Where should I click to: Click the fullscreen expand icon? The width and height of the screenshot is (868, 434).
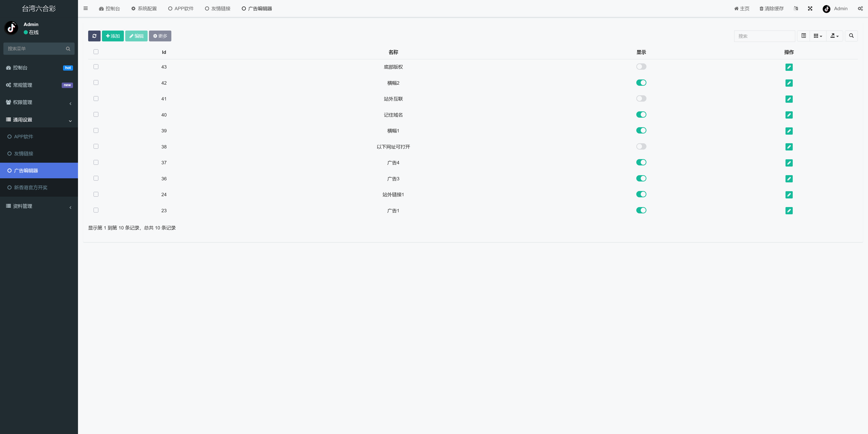[x=810, y=8]
